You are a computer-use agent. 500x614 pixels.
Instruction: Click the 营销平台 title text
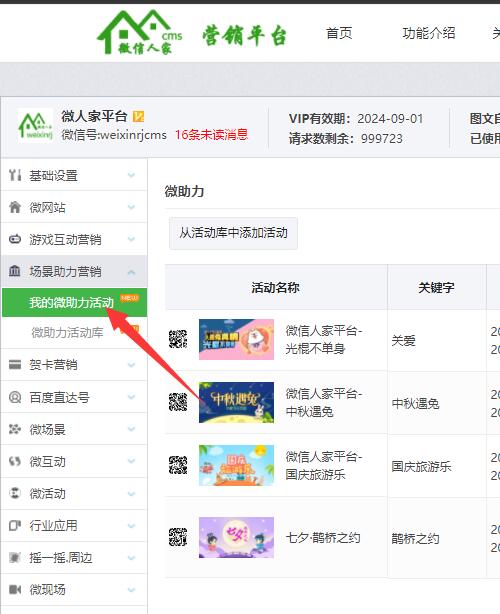tap(245, 36)
